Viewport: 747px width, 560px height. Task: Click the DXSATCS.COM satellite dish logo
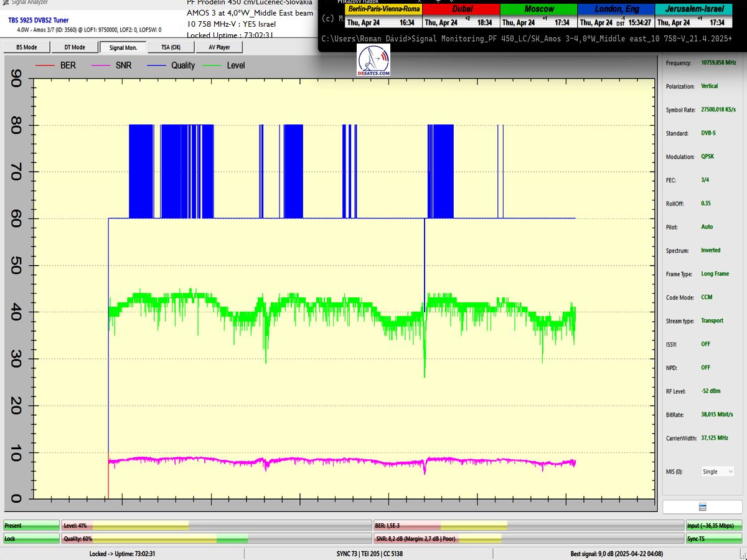click(374, 61)
